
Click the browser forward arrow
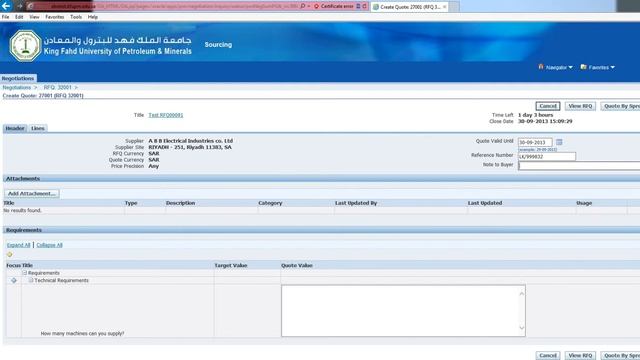(19, 6)
